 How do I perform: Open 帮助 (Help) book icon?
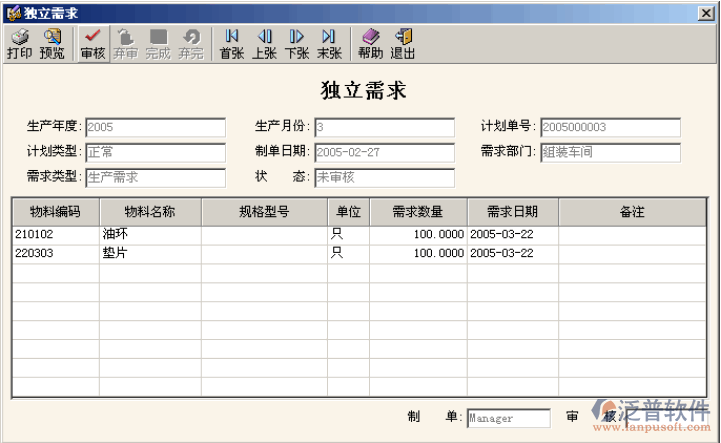[x=370, y=43]
